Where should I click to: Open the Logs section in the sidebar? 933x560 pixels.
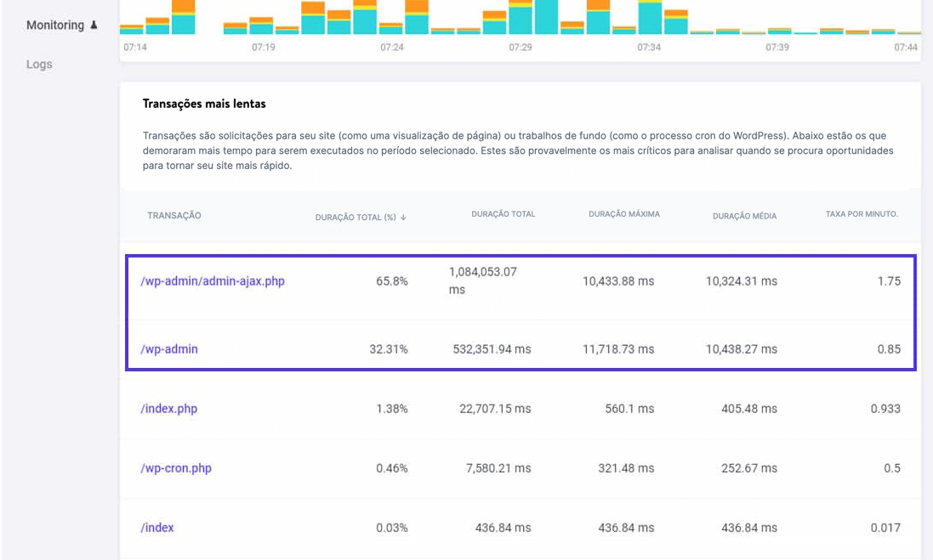pos(39,64)
